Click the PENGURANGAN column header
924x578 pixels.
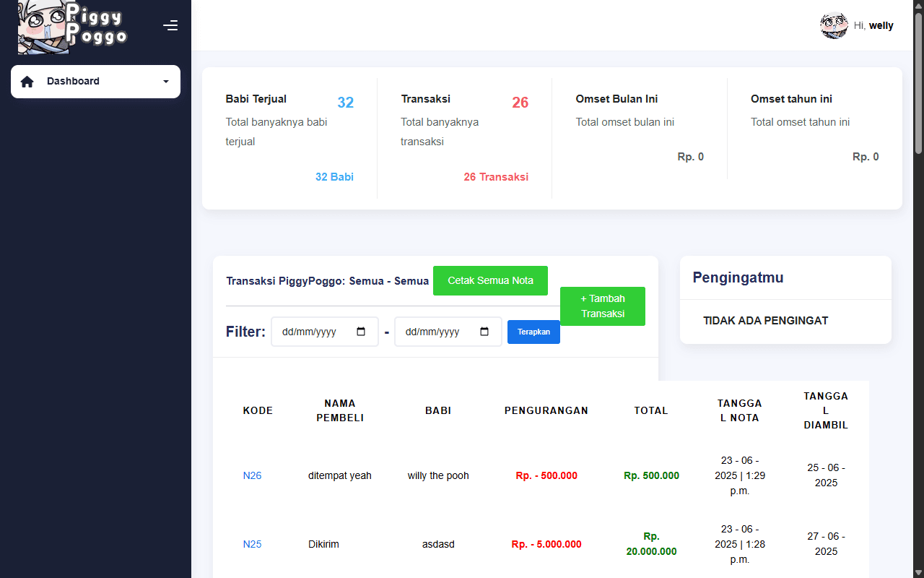[x=546, y=410]
